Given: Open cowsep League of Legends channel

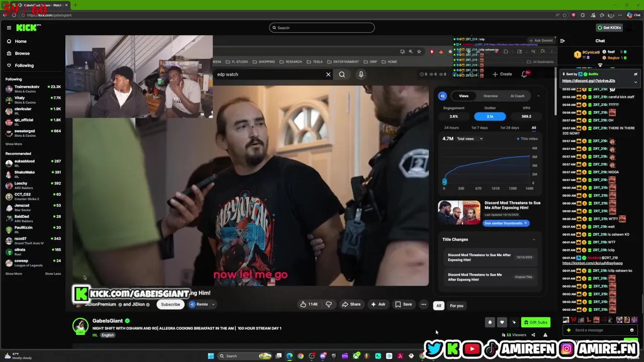Looking at the screenshot, I should (x=33, y=262).
